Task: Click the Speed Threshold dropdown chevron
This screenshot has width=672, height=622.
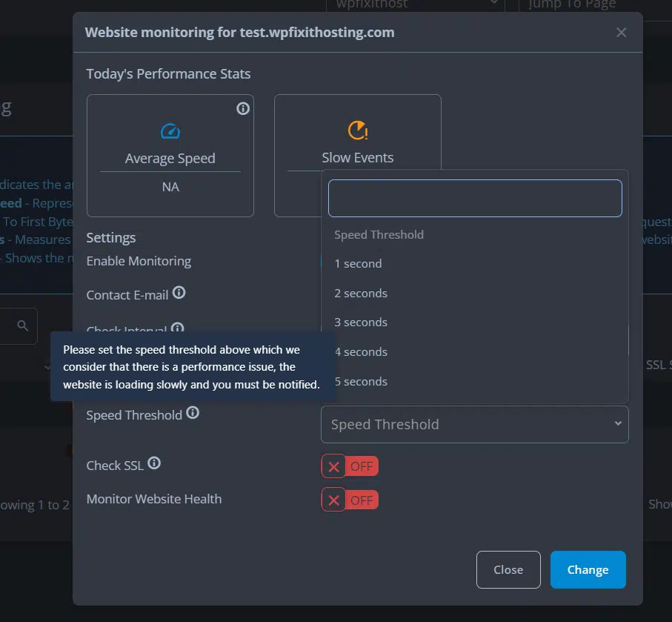Action: (618, 423)
